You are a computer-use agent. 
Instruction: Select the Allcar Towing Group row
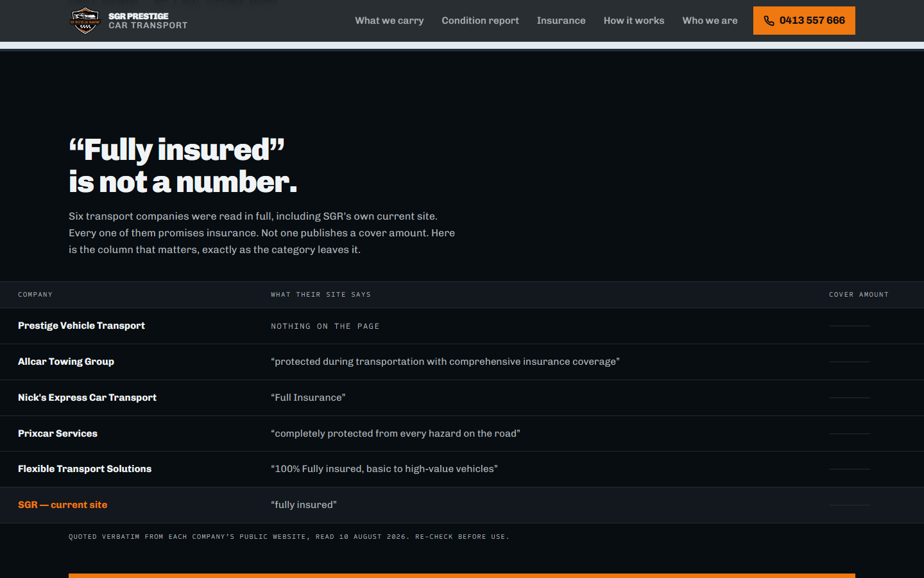(462, 362)
